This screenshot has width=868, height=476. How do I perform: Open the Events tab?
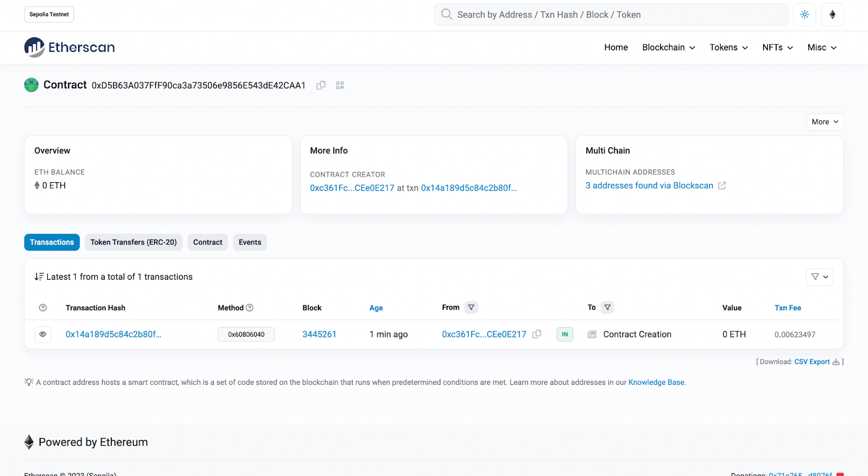250,242
